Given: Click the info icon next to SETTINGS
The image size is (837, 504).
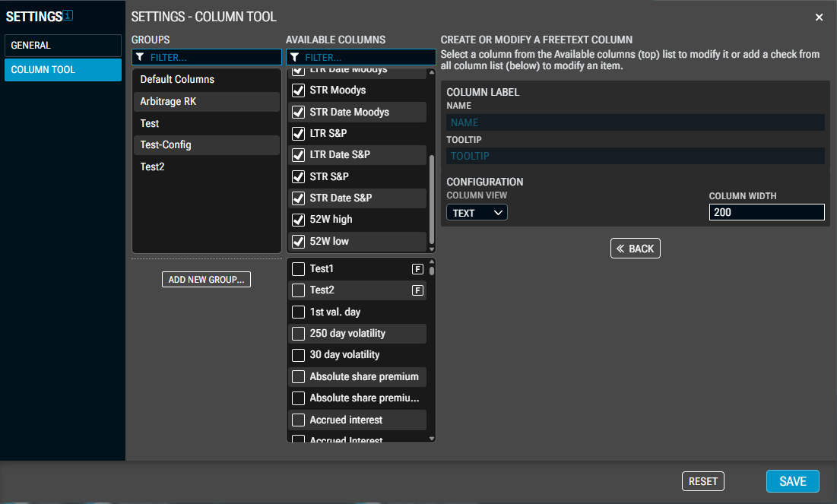Looking at the screenshot, I should point(68,15).
